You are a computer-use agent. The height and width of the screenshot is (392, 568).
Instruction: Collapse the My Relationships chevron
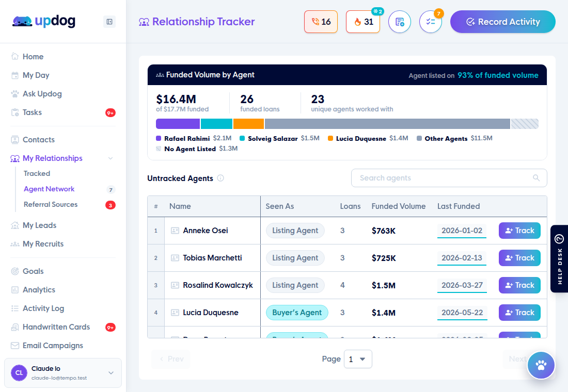tap(111, 158)
